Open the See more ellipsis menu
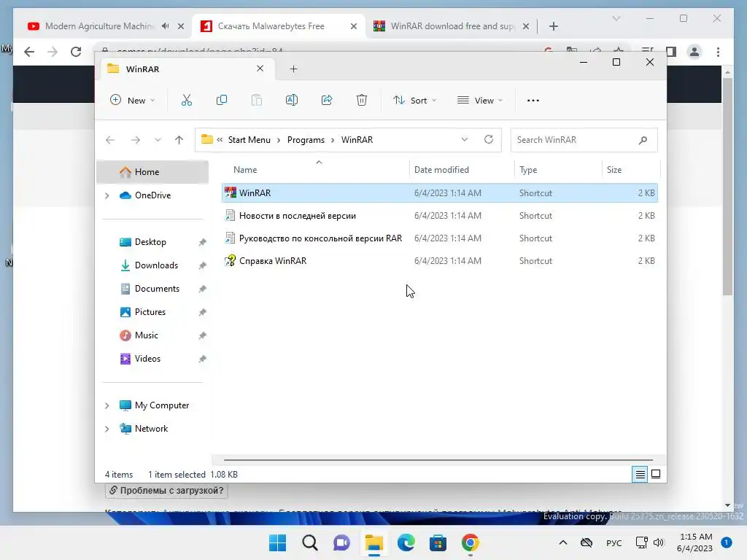 (x=533, y=101)
